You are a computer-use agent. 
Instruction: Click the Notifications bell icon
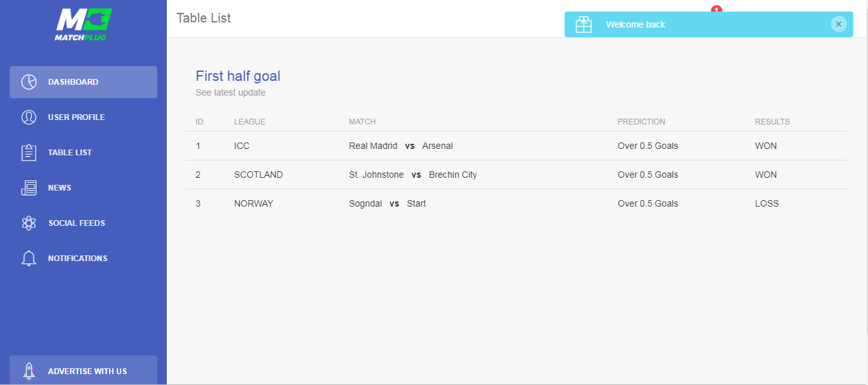(x=29, y=259)
